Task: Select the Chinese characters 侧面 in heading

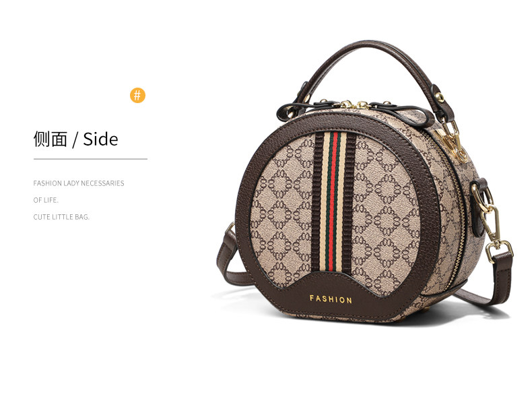Action: click(x=51, y=140)
